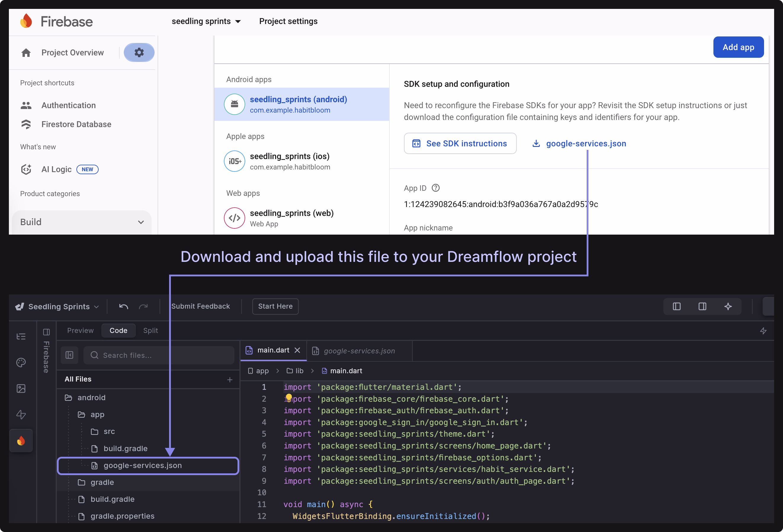783x532 pixels.
Task: Open the seedling sprints project dropdown
Action: point(206,21)
